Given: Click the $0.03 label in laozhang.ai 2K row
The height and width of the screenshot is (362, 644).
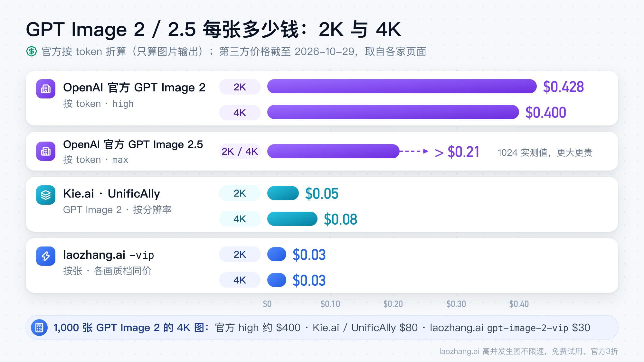Looking at the screenshot, I should (x=309, y=255).
